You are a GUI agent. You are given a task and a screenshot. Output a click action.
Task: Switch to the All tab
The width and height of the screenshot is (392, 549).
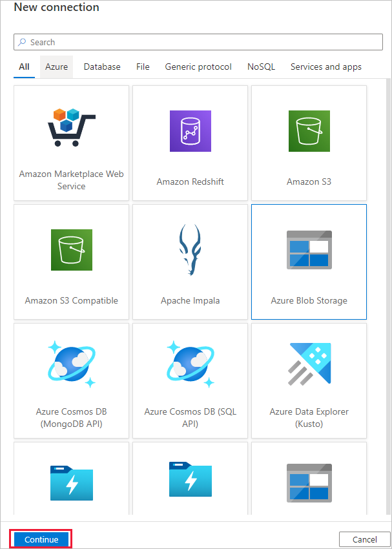click(24, 67)
